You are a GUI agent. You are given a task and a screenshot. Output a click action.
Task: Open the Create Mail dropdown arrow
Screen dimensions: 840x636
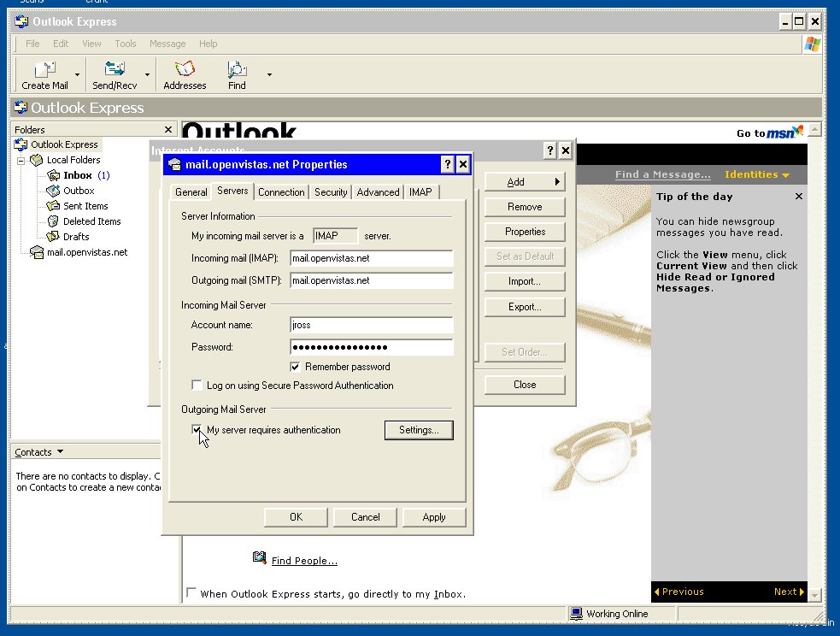[x=77, y=74]
